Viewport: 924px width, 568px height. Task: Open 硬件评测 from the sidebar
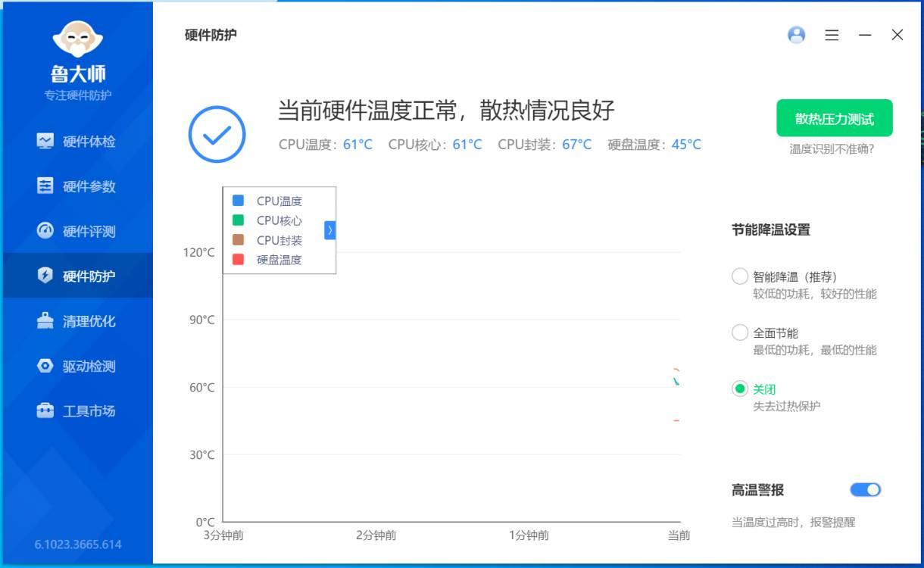(x=87, y=231)
